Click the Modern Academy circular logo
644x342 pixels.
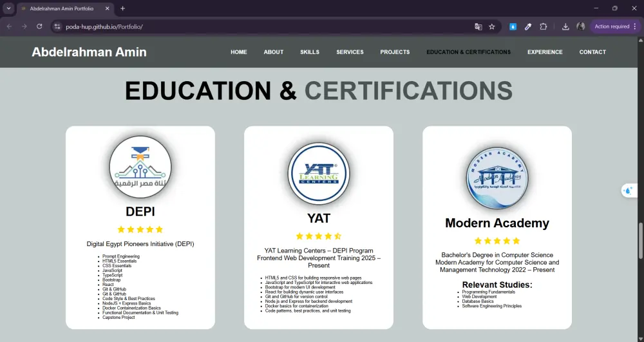pos(497,178)
